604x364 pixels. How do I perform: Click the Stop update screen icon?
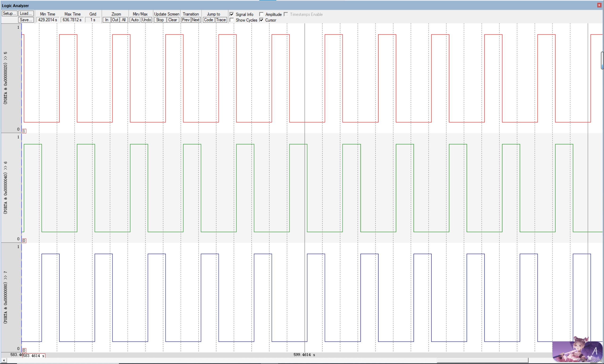[160, 20]
